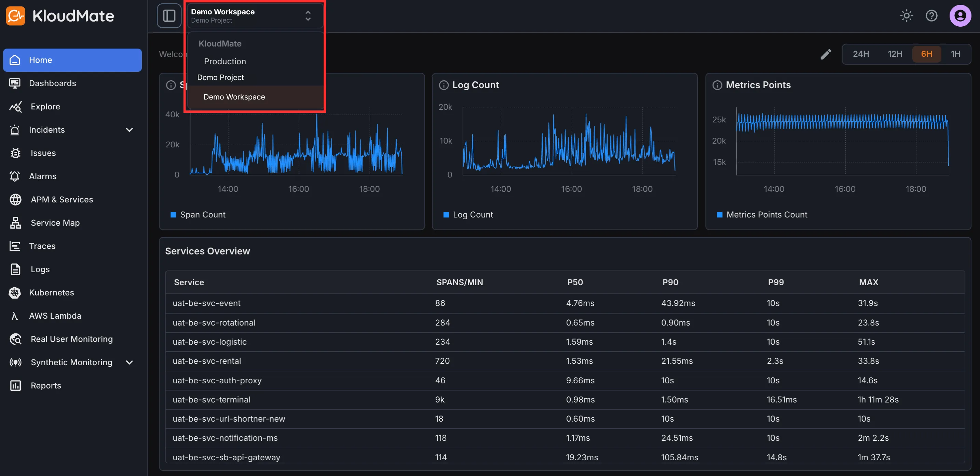Open the uat-be-svc-rental service
This screenshot has width=980, height=476.
(207, 361)
